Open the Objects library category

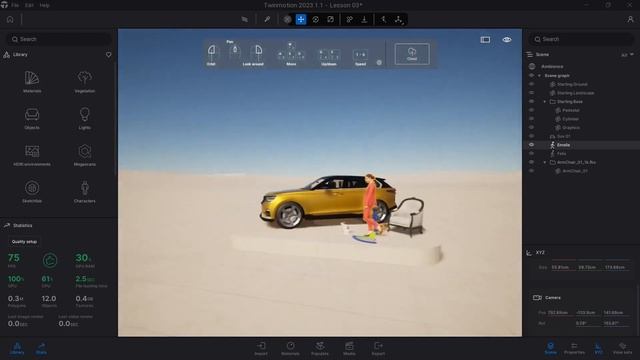[32, 118]
